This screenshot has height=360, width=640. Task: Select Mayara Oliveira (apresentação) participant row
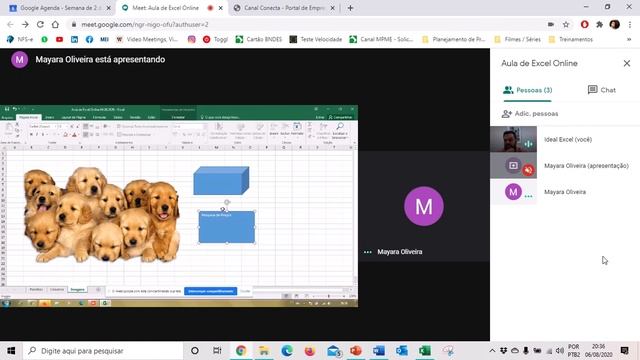tap(565, 166)
